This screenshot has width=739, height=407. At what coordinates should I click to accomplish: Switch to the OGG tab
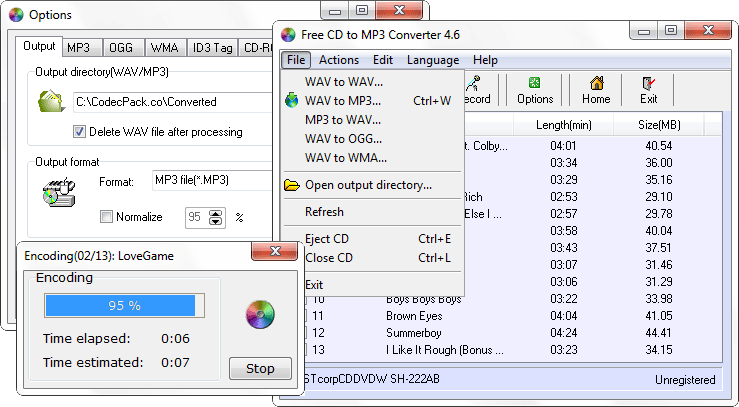click(x=121, y=48)
